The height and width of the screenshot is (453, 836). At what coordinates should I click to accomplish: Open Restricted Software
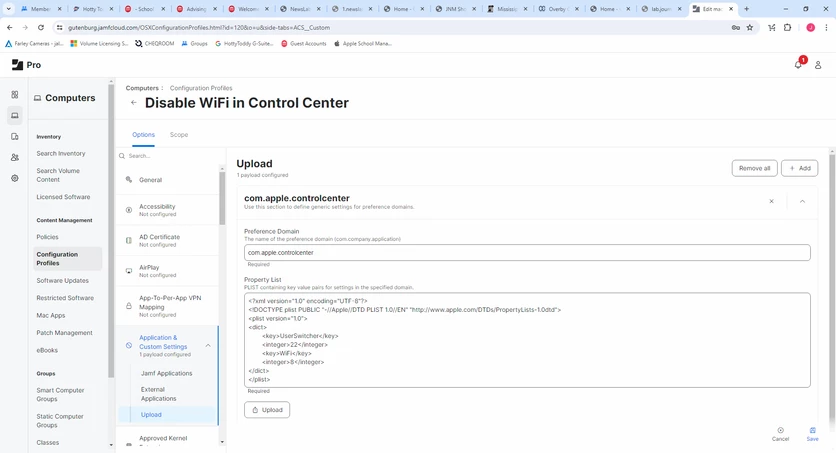(x=65, y=298)
